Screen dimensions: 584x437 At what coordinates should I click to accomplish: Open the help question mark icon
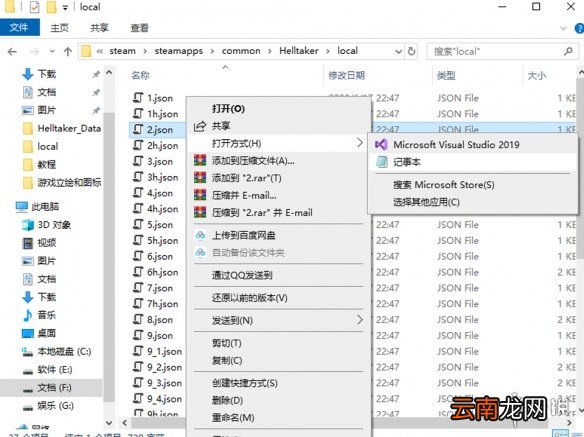click(x=580, y=28)
